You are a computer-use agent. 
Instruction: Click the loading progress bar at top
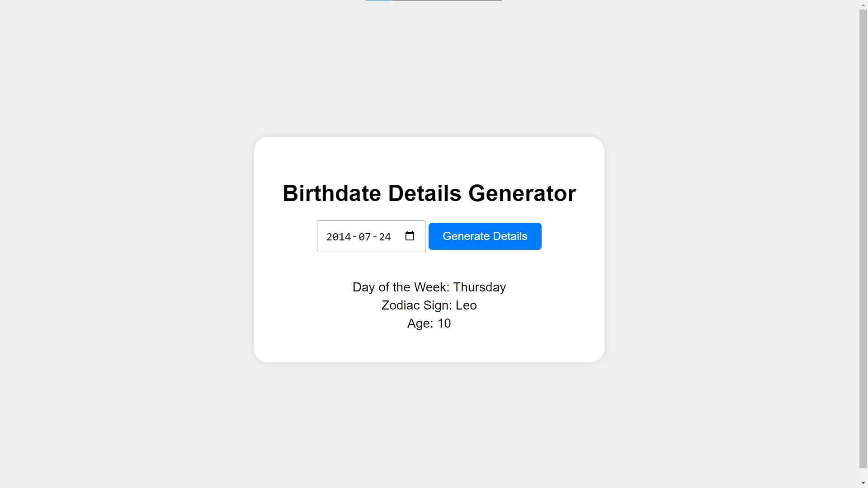coord(434,0)
